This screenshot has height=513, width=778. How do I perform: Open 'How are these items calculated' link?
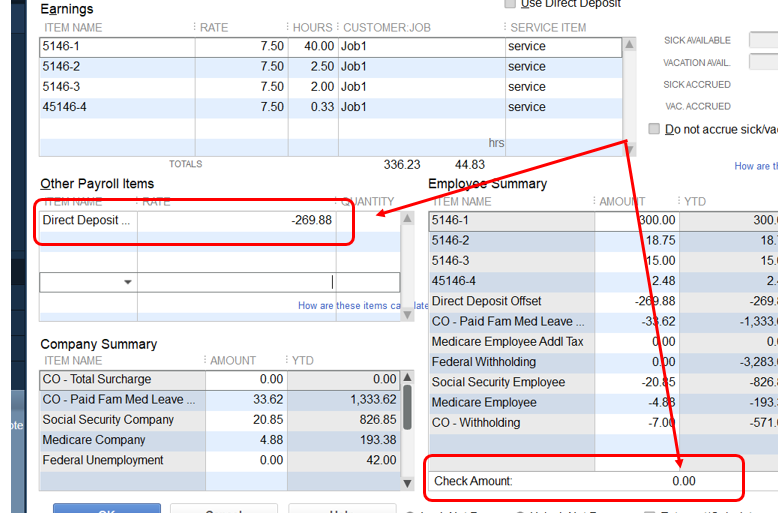pos(363,306)
